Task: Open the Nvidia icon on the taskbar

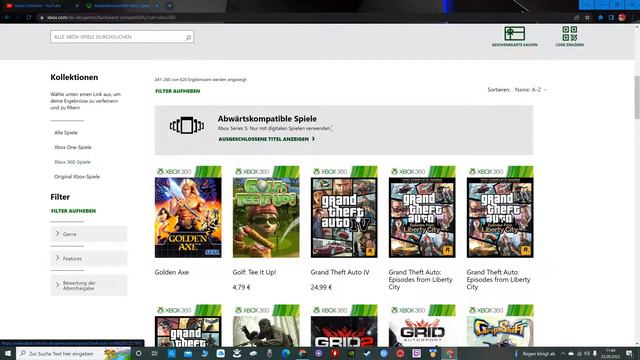Action: (x=351, y=353)
